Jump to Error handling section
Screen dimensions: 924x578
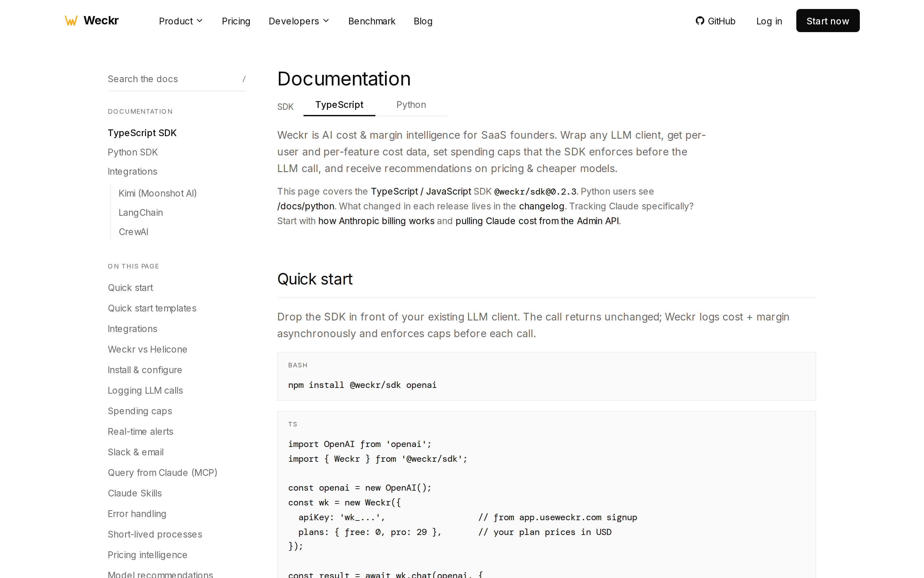[x=137, y=514]
